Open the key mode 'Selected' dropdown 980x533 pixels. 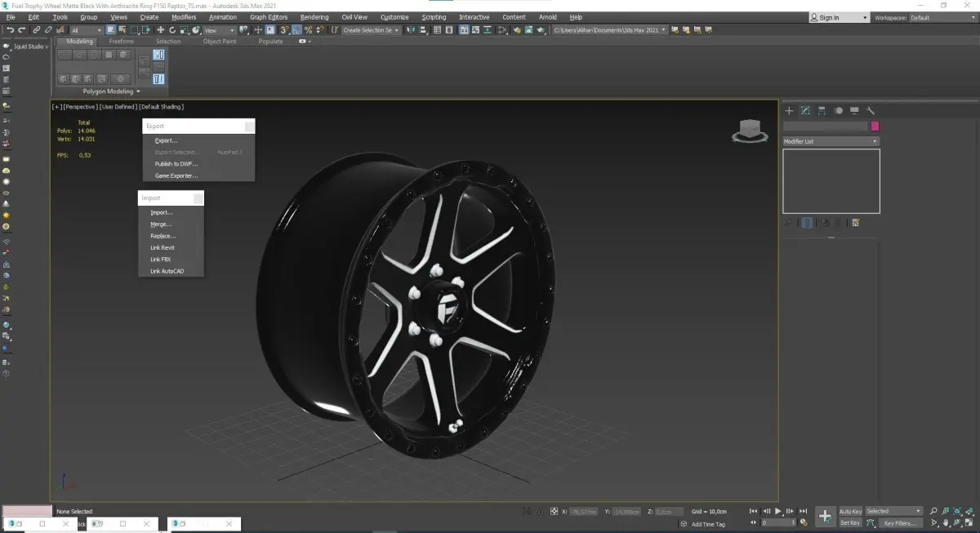click(x=893, y=511)
